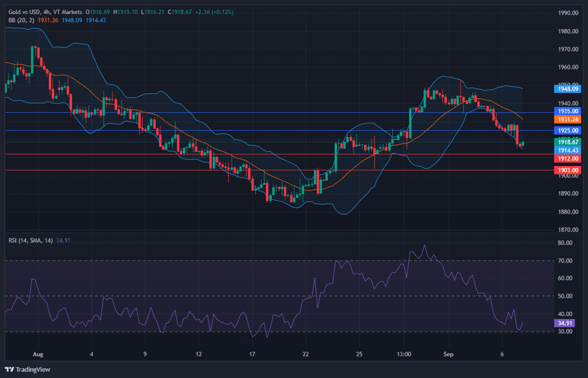Click the blue 1925.00 price level label
588x378 pixels.
click(567, 130)
